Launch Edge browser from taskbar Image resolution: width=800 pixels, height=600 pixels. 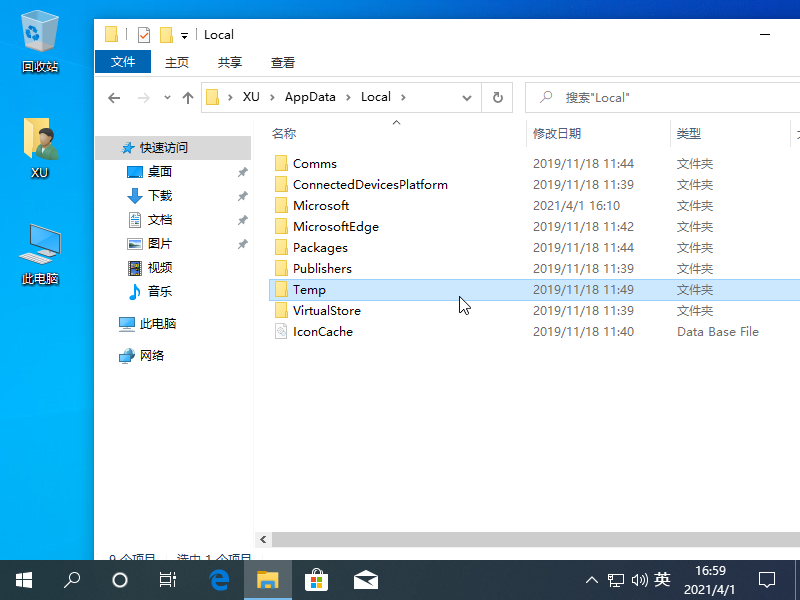pos(219,579)
